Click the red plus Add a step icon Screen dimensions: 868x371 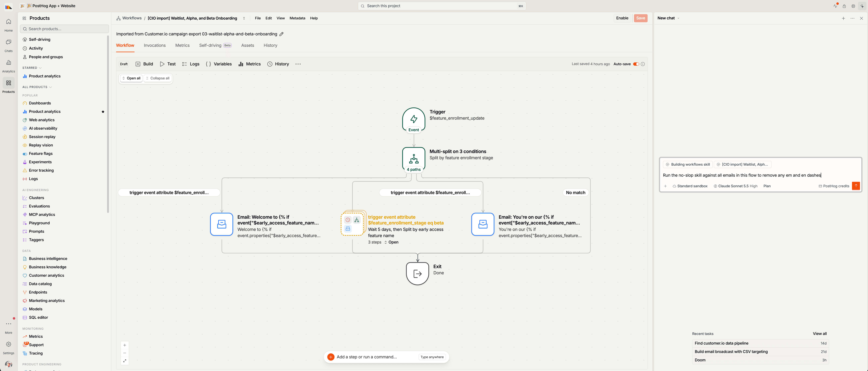point(331,357)
